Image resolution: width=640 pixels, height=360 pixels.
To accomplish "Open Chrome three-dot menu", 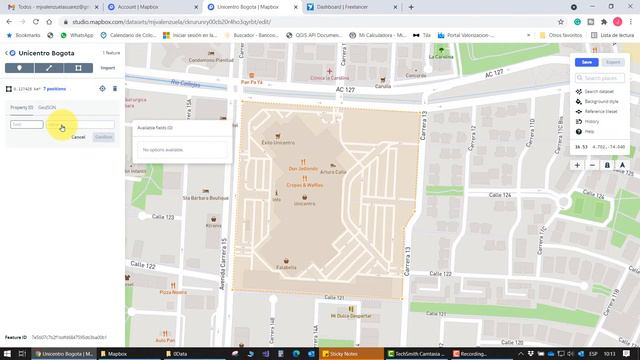I will point(631,22).
